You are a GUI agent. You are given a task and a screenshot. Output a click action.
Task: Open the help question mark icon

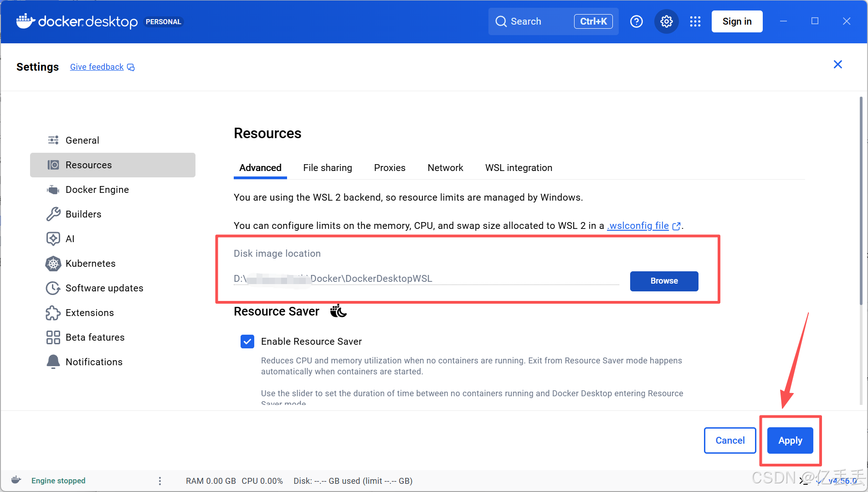click(x=636, y=21)
